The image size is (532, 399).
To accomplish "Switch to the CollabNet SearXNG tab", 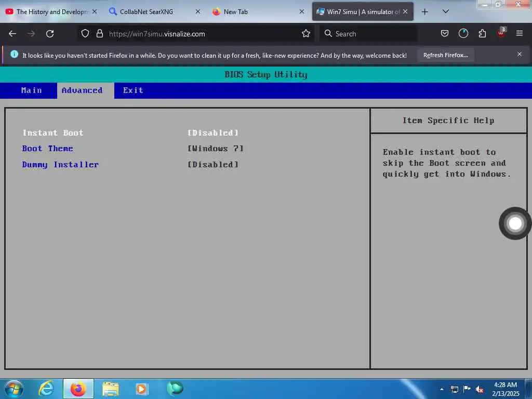I will pos(146,11).
